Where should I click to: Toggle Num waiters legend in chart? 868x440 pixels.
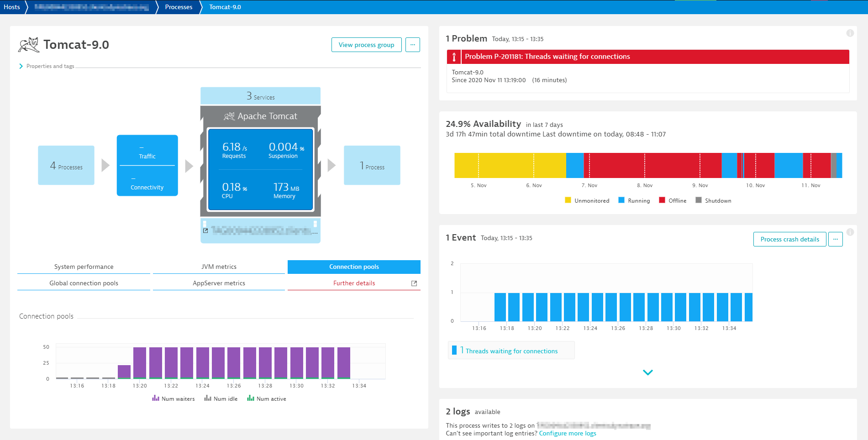click(174, 398)
